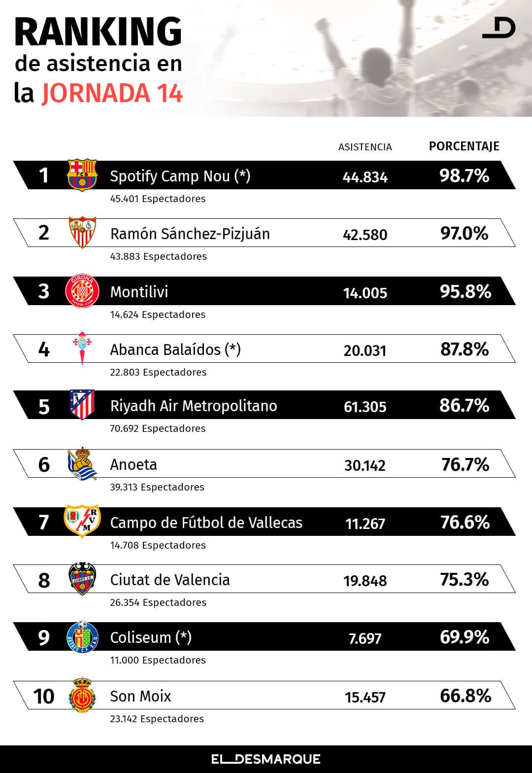The width and height of the screenshot is (532, 773).
Task: Click the PORCENTAJE column header
Action: coord(464,146)
